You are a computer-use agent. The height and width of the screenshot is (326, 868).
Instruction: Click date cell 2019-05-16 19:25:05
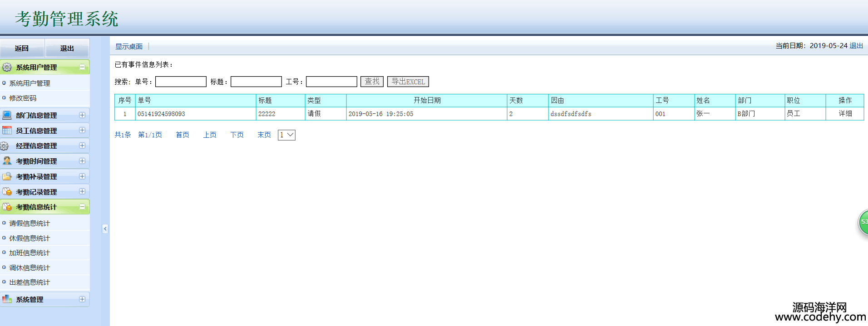coord(427,114)
